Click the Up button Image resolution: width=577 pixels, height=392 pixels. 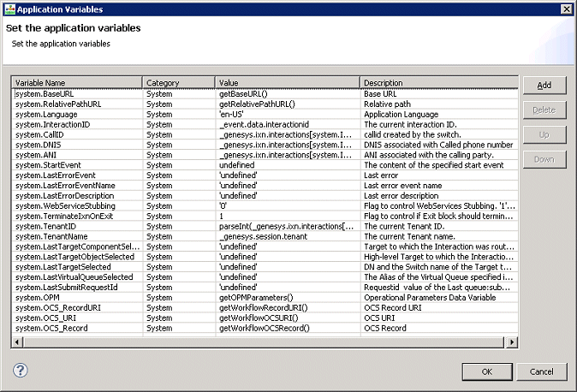(x=544, y=134)
